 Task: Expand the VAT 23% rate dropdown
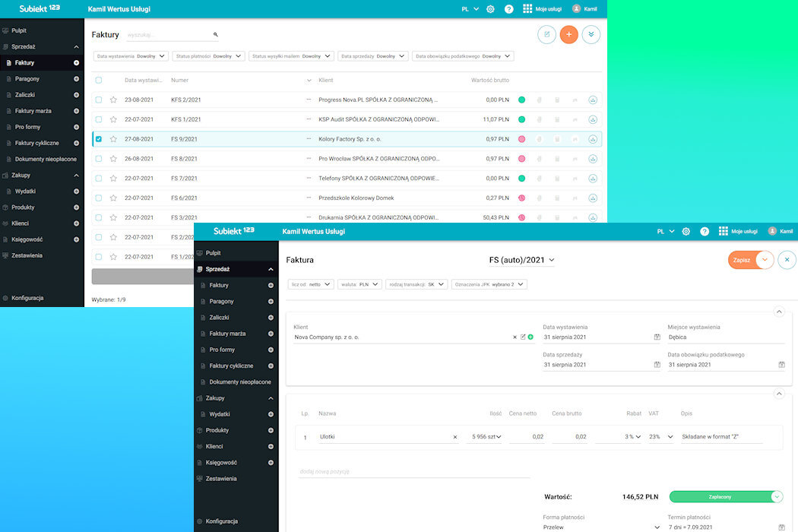click(670, 437)
